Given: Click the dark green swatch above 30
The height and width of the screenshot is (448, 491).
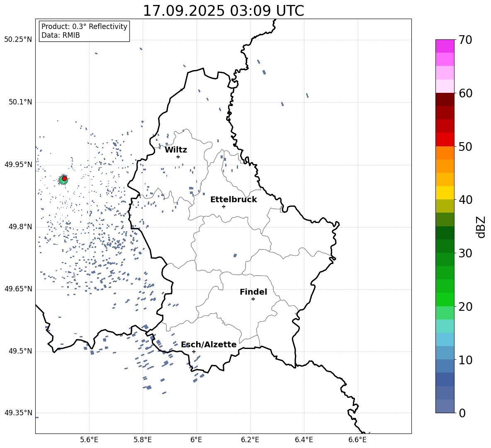Looking at the screenshot, I should click(445, 246).
